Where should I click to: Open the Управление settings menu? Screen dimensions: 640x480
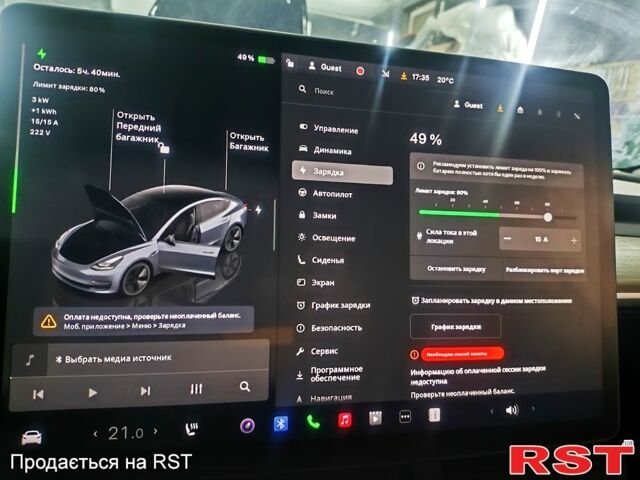329,128
